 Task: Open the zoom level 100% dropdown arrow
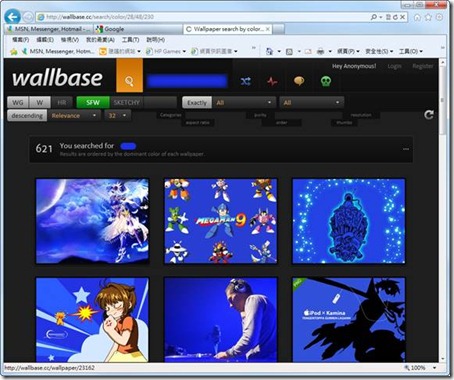pos(434,368)
